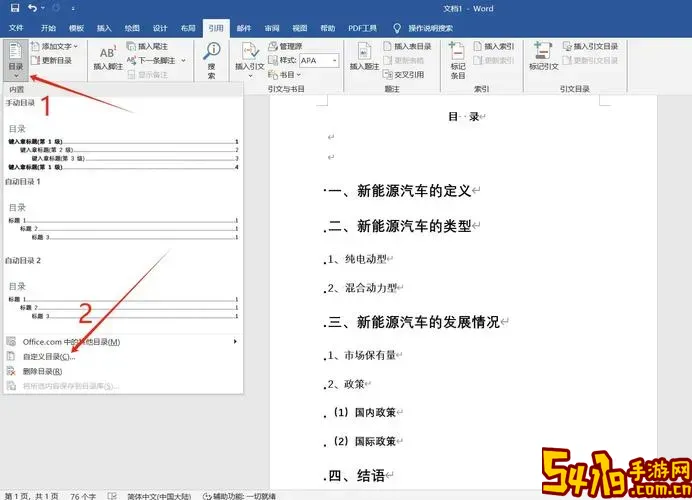Click the 目 录 title in document
The width and height of the screenshot is (692, 500).
(466, 117)
